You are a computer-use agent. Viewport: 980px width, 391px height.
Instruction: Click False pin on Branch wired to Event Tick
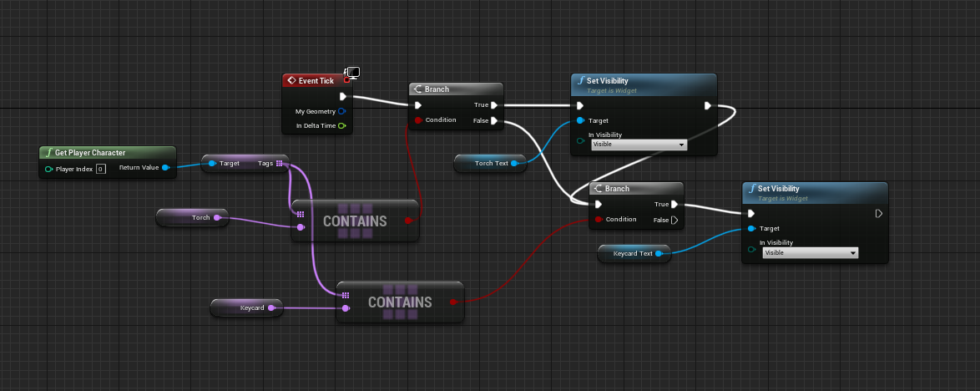pos(495,120)
